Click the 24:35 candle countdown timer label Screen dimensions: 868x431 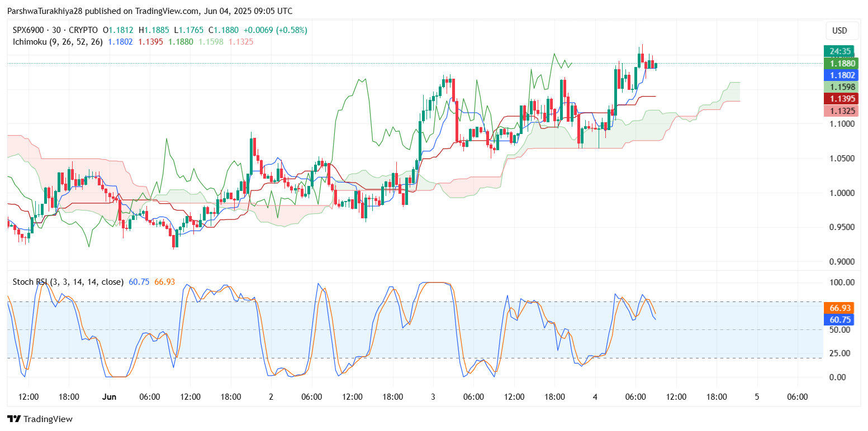[x=839, y=51]
